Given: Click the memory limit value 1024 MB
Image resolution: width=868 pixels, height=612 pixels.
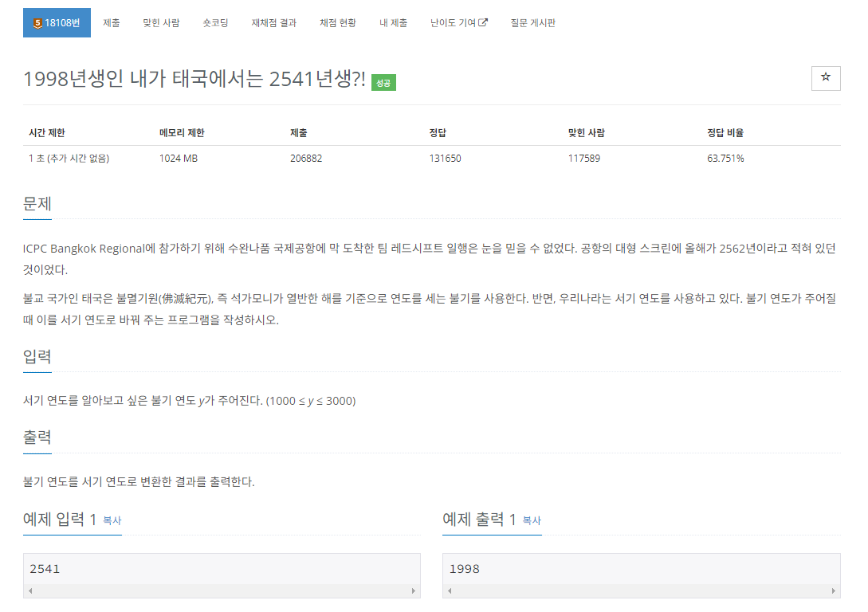Looking at the screenshot, I should tap(179, 159).
